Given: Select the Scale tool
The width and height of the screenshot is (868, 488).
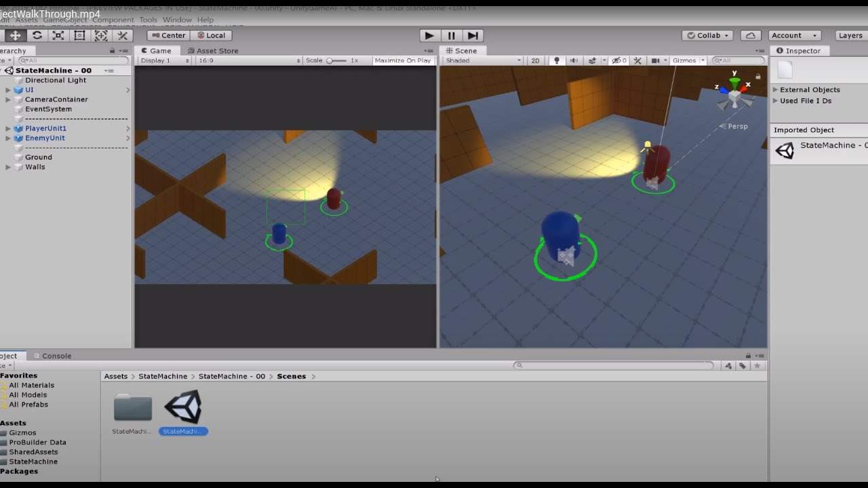Looking at the screenshot, I should coord(58,35).
